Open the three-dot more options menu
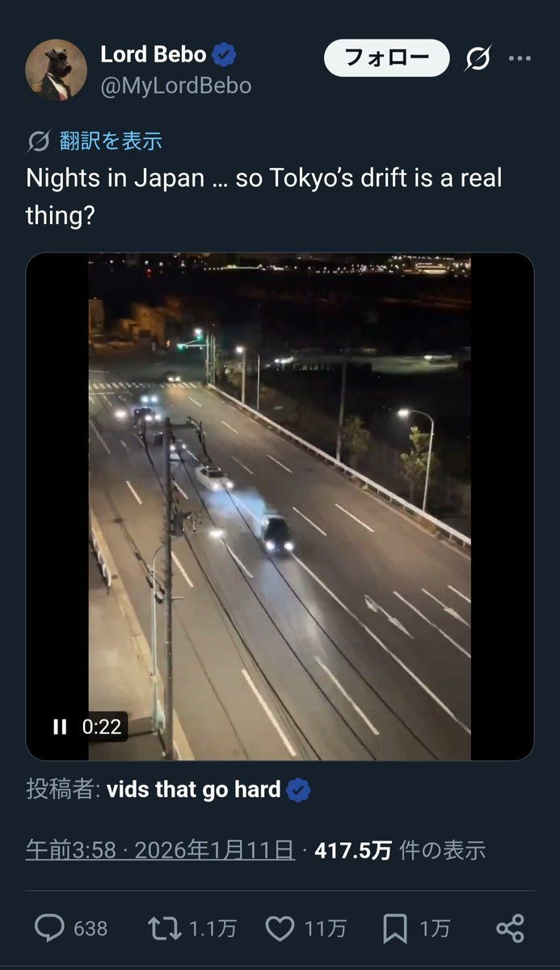560x970 pixels. click(x=520, y=58)
